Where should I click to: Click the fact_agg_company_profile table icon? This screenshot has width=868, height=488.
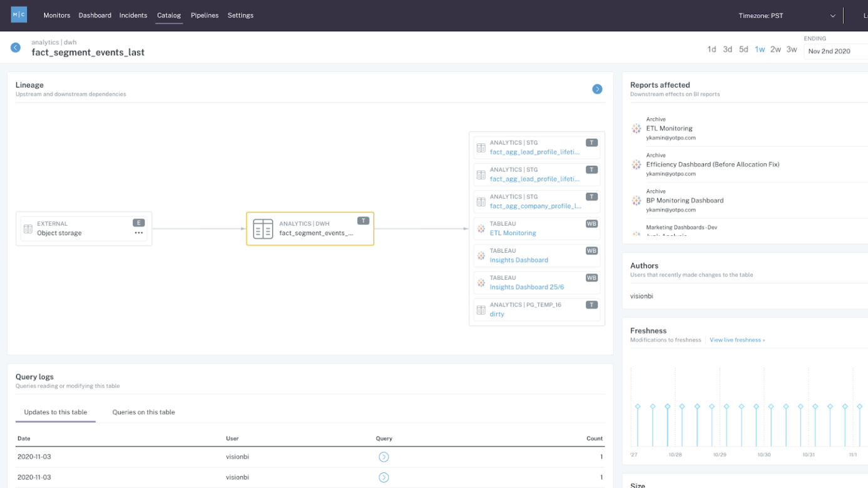[x=481, y=202]
